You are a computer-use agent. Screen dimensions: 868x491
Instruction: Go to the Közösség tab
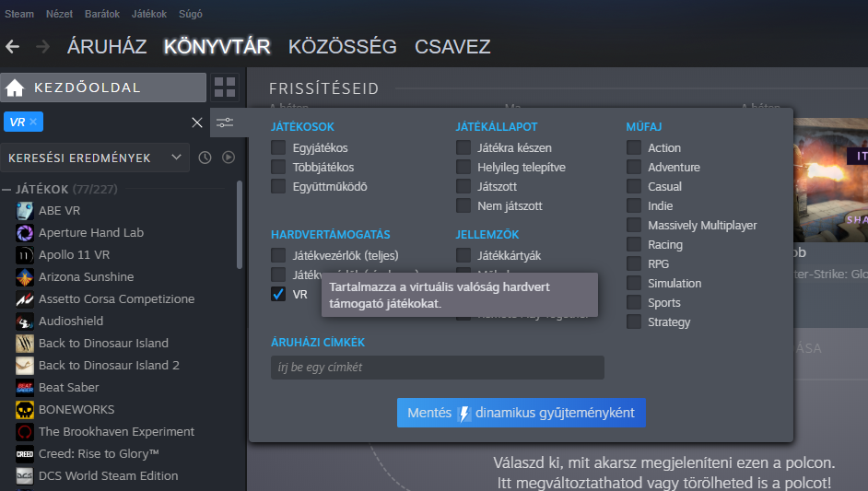tap(342, 47)
